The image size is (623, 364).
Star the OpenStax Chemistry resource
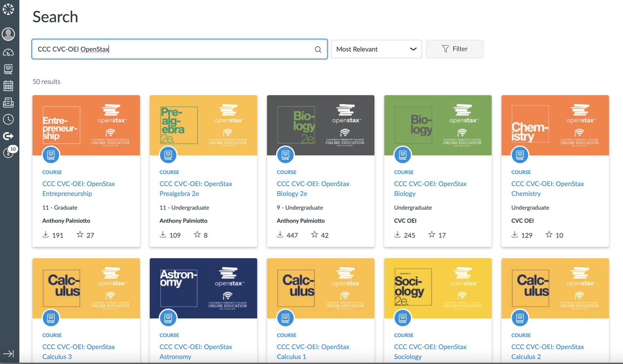(548, 234)
